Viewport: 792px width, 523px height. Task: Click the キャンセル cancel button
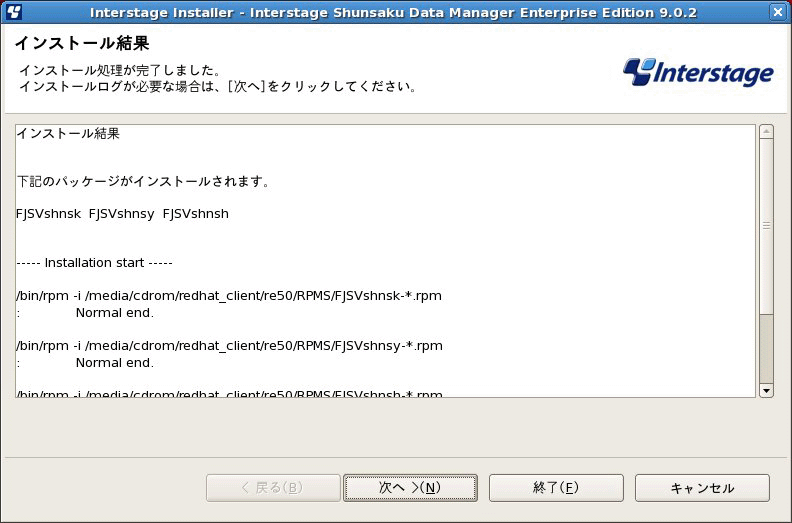point(702,488)
